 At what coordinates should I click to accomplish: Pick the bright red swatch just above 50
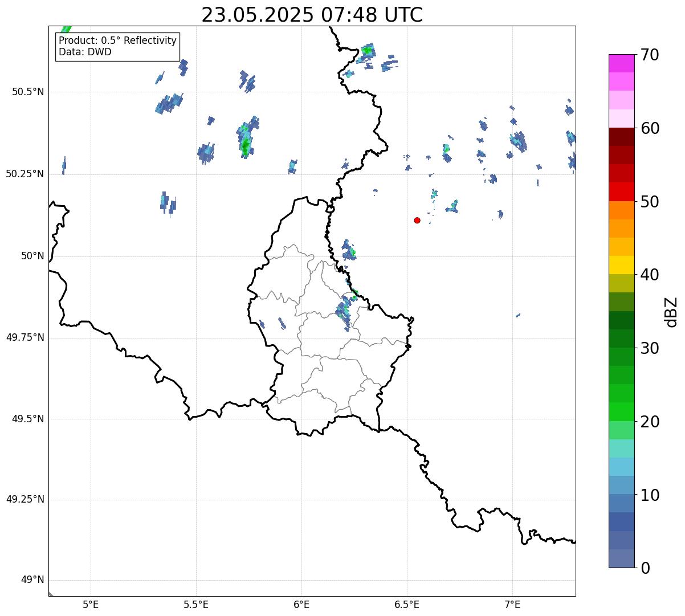point(621,191)
